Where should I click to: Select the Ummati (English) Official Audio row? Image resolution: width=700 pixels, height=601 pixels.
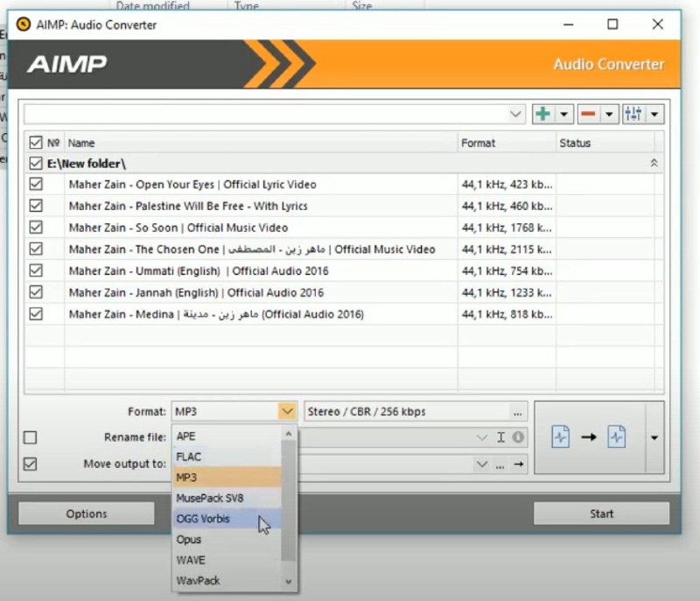click(x=344, y=271)
